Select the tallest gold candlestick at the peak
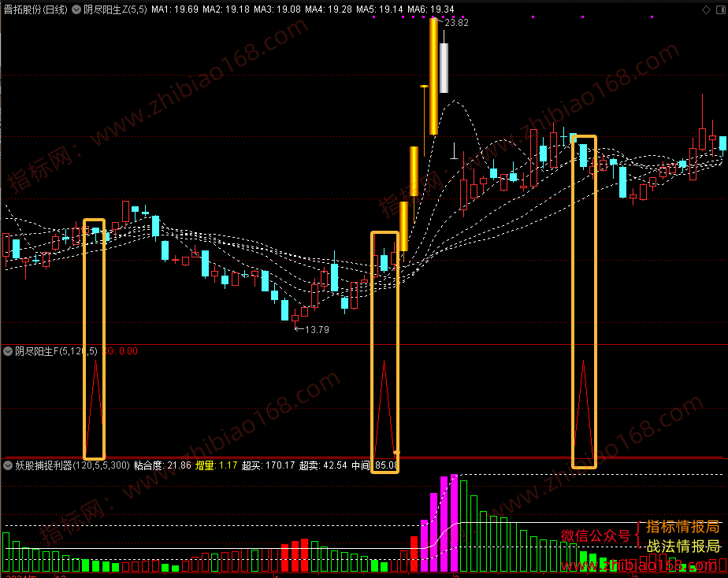The height and width of the screenshot is (578, 728). [433, 76]
